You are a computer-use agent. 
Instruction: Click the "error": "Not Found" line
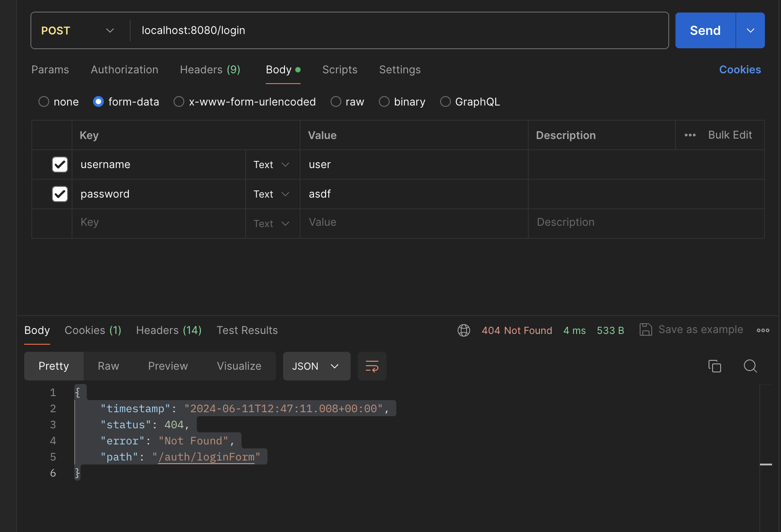[x=168, y=441]
